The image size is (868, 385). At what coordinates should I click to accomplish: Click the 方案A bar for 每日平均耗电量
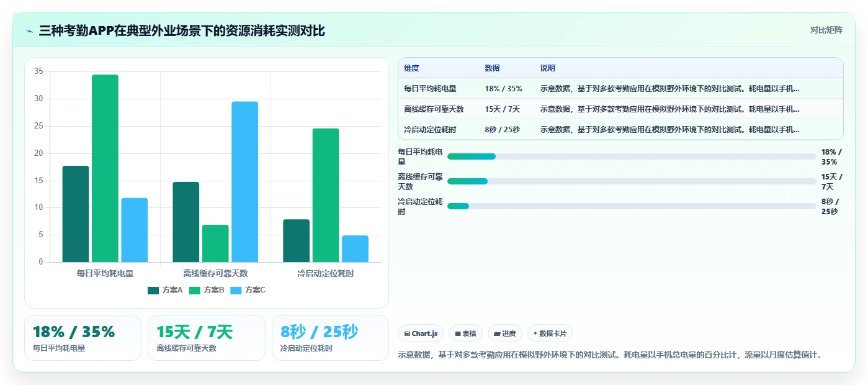click(76, 214)
